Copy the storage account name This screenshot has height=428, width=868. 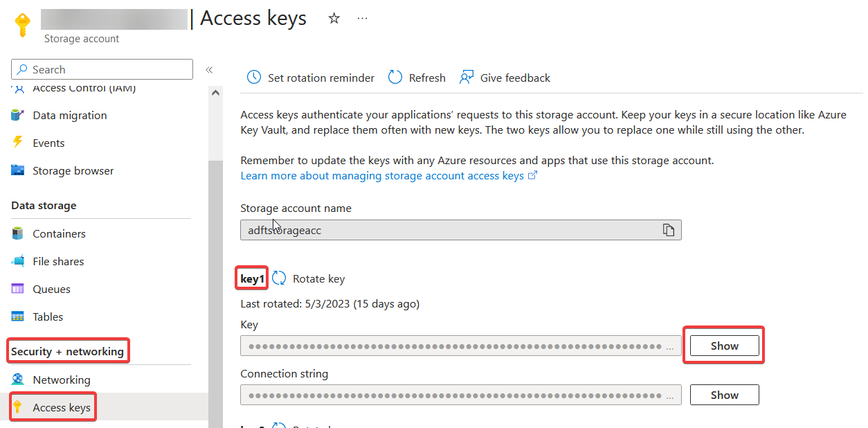[669, 230]
